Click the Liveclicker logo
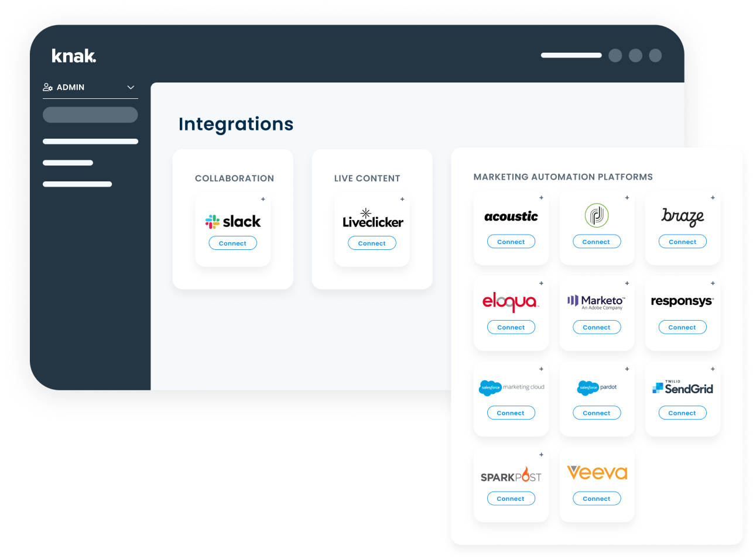Image resolution: width=753 pixels, height=560 pixels. coord(372,218)
